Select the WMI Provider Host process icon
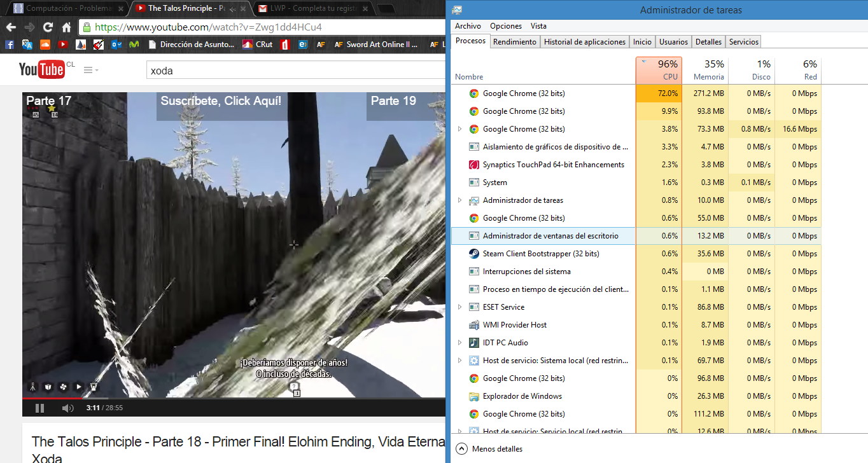This screenshot has width=868, height=463. 473,325
